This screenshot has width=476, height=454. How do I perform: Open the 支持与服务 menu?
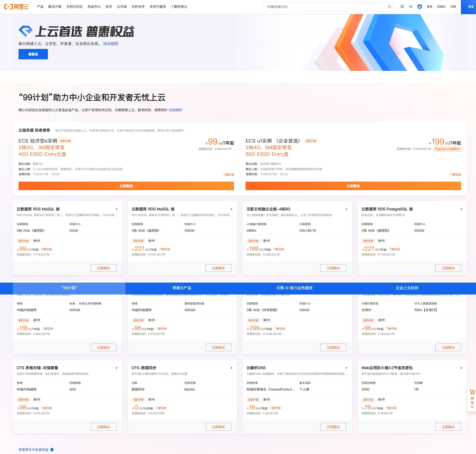point(158,7)
